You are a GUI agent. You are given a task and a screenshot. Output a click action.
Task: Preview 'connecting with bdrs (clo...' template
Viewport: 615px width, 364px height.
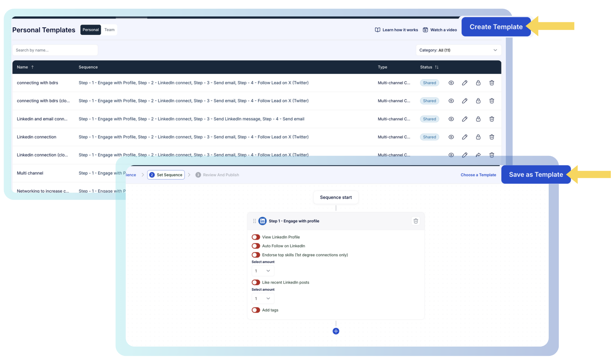451,101
